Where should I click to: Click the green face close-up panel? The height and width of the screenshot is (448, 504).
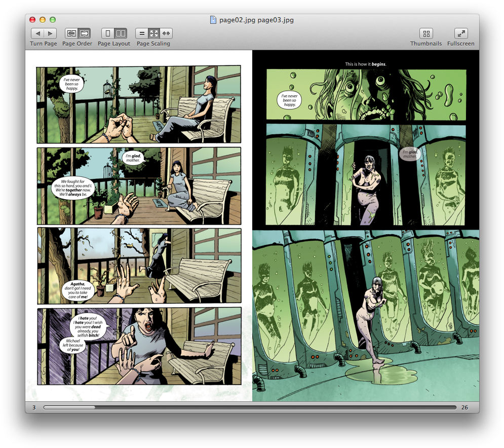[366, 95]
